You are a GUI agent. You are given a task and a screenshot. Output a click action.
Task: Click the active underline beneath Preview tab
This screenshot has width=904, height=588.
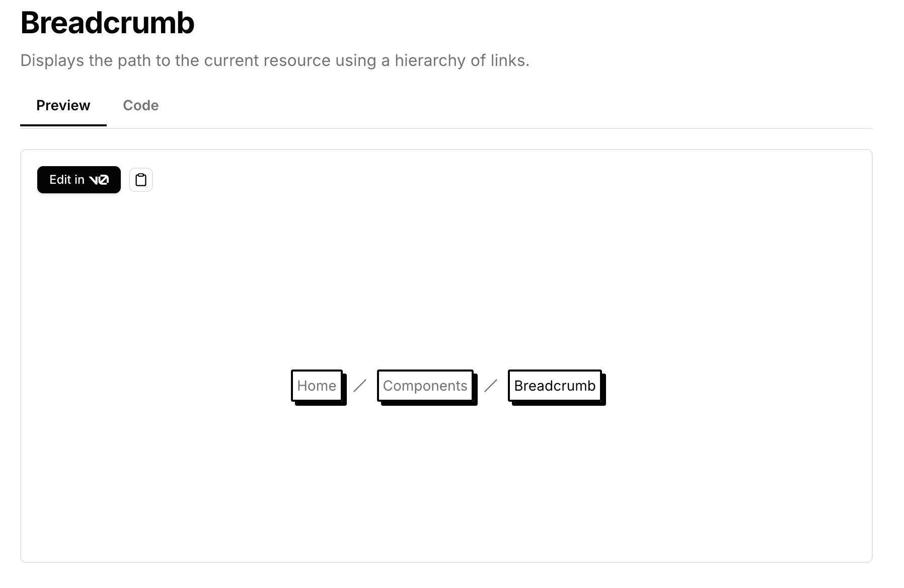[63, 125]
